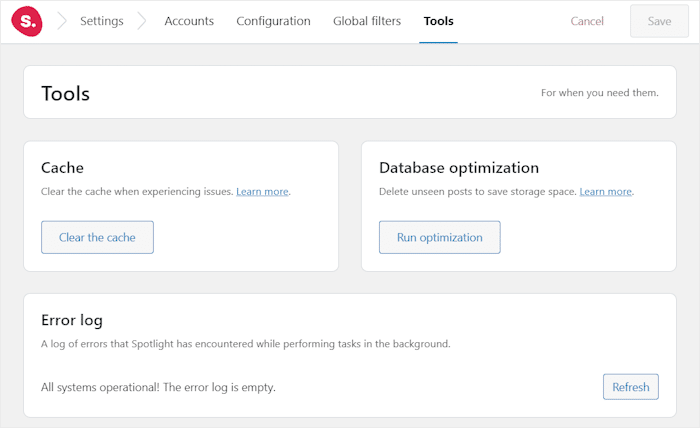Click the Tools page heading
This screenshot has height=428, width=700.
pyautogui.click(x=66, y=93)
